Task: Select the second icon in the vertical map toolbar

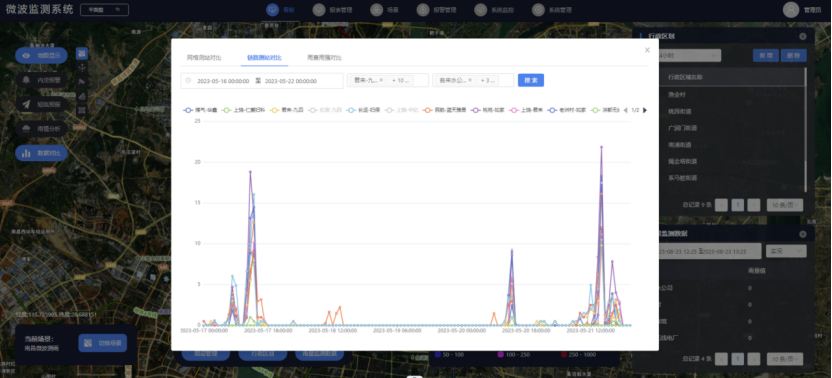Action: click(82, 67)
